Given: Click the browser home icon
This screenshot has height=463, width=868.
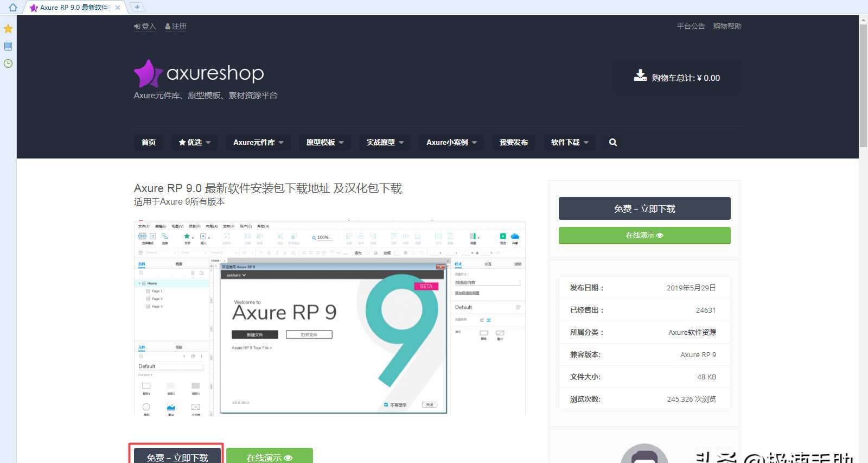Looking at the screenshot, I should pos(13,8).
